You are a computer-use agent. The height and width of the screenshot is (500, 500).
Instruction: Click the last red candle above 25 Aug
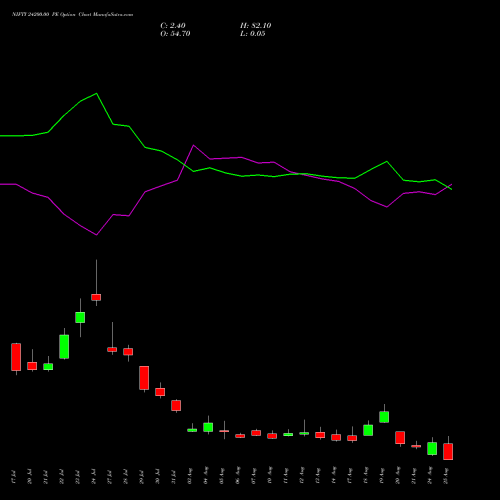pos(448,452)
